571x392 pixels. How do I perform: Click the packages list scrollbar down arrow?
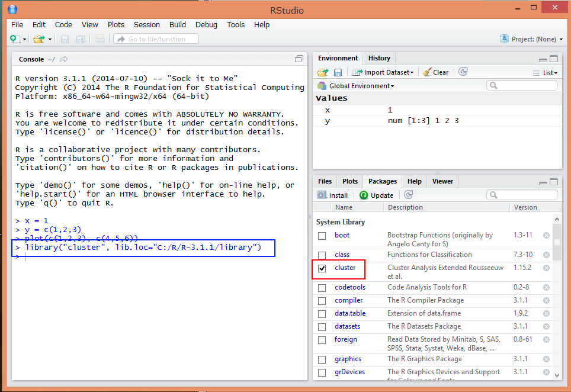coord(557,375)
